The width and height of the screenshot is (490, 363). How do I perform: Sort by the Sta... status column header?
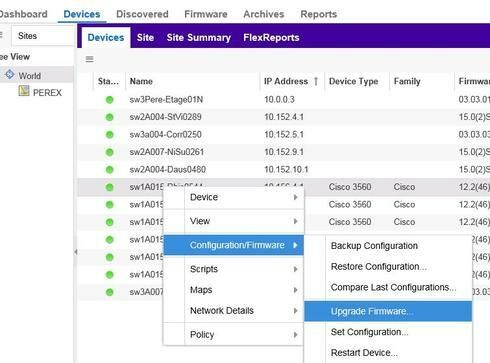click(x=109, y=81)
